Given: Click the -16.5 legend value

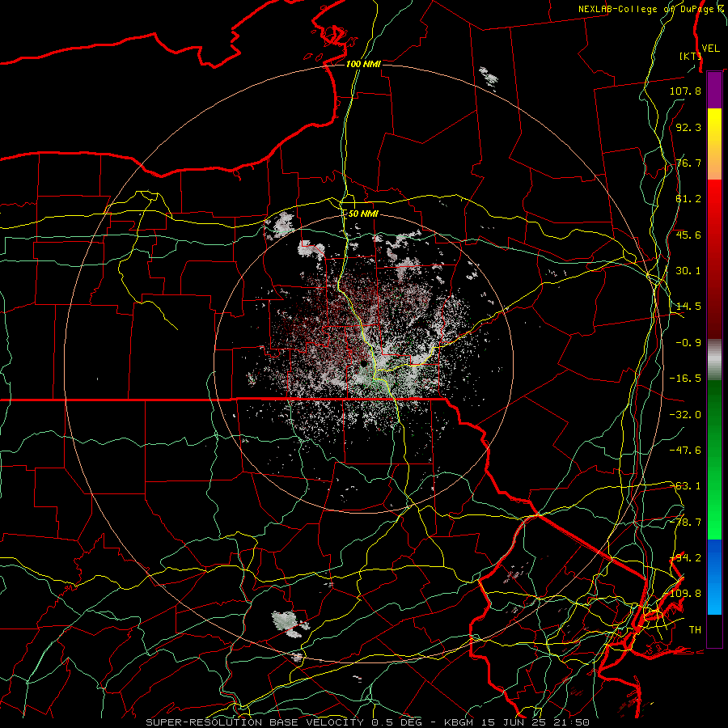Looking at the screenshot, I should tap(685, 379).
